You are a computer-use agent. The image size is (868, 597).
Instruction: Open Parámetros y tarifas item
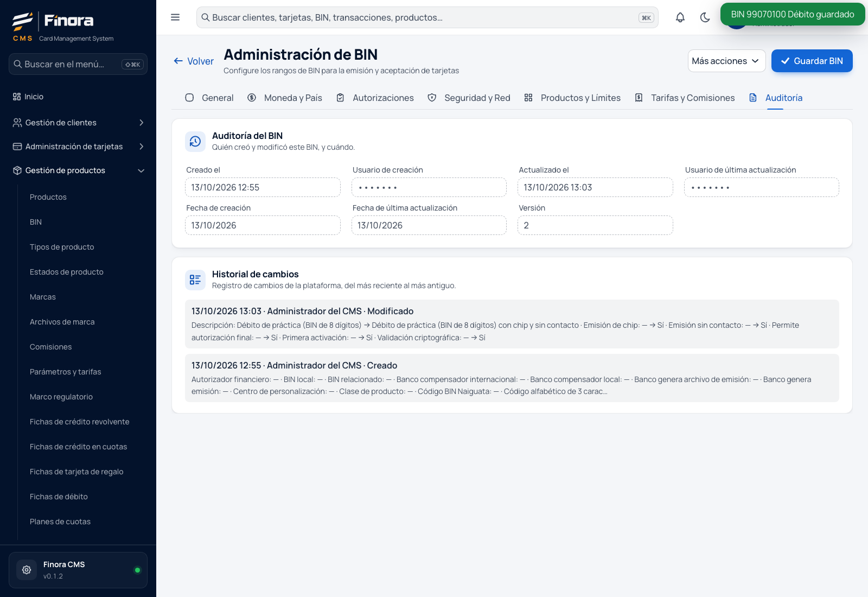pyautogui.click(x=66, y=372)
